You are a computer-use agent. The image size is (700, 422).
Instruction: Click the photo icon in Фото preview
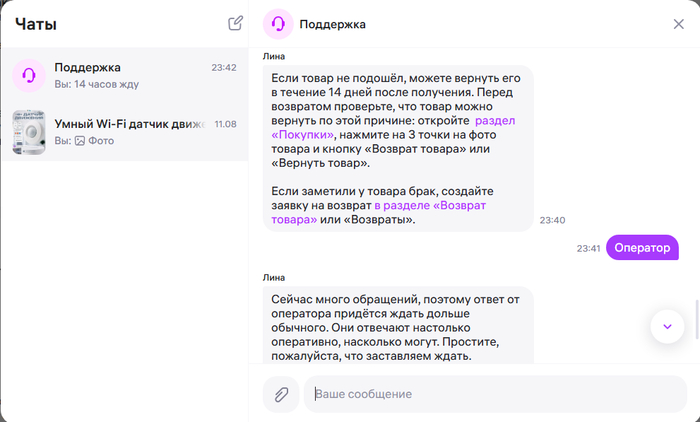click(x=79, y=141)
